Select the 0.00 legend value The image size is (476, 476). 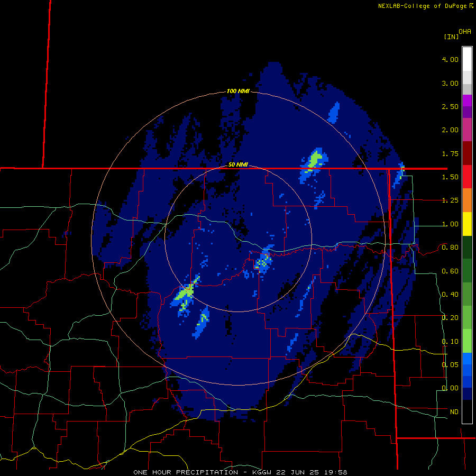(450, 388)
